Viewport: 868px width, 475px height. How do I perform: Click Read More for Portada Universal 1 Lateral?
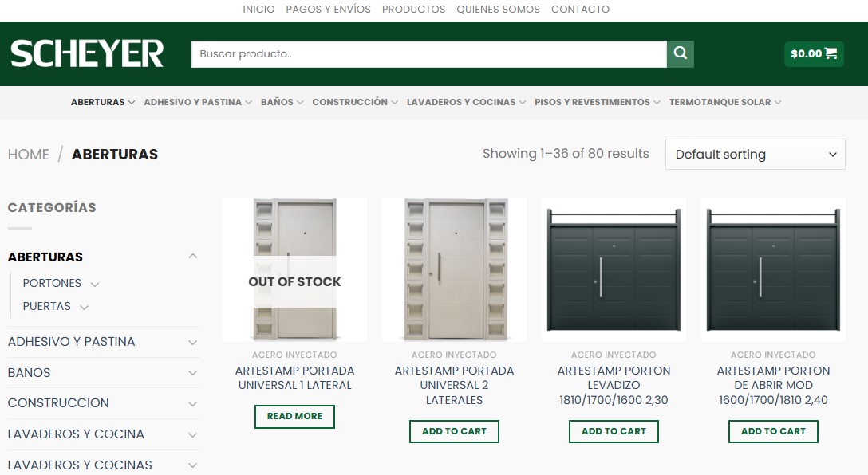point(294,416)
